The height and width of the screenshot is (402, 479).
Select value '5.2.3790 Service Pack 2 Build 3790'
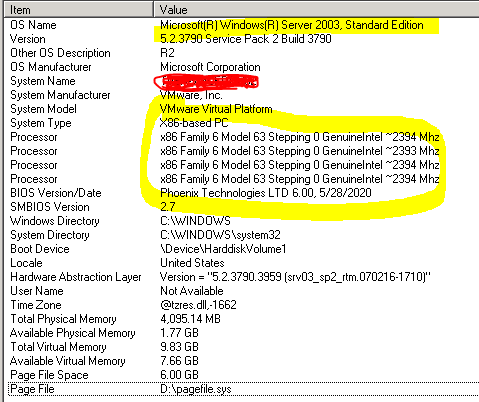(x=246, y=39)
